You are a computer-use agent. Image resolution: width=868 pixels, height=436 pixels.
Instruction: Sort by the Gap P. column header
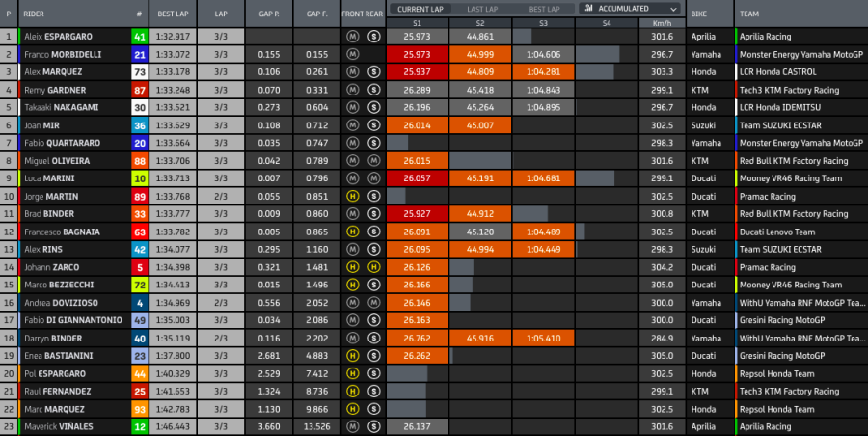coord(268,15)
